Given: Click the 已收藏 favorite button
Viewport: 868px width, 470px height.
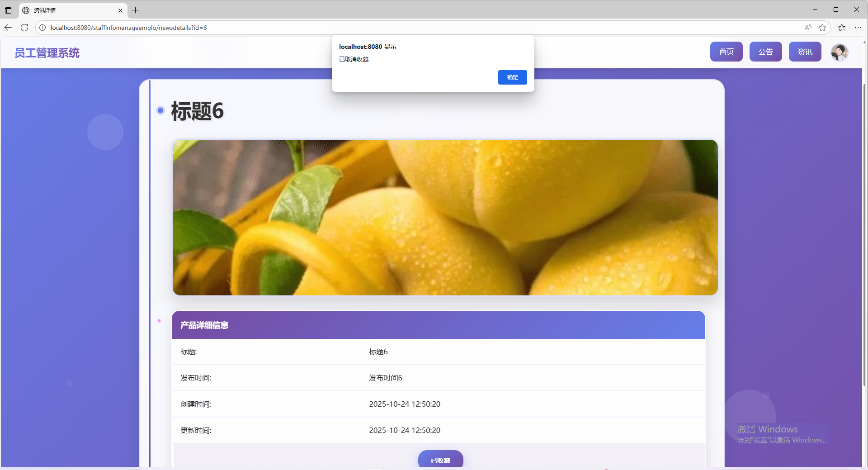Looking at the screenshot, I should click(x=440, y=459).
